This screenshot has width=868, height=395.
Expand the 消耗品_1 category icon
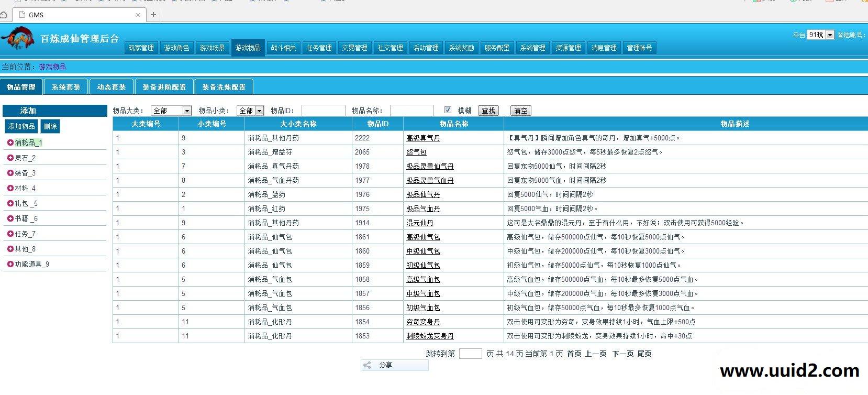[10, 142]
